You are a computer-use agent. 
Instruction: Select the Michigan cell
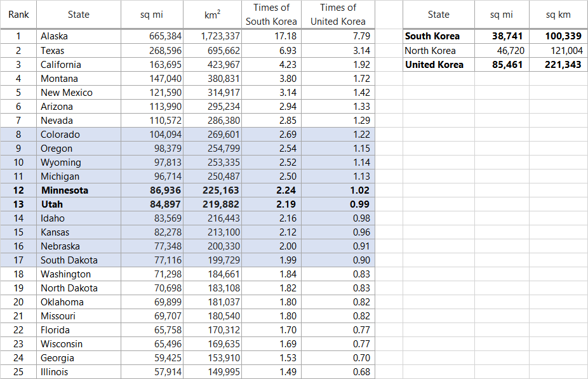pos(78,176)
